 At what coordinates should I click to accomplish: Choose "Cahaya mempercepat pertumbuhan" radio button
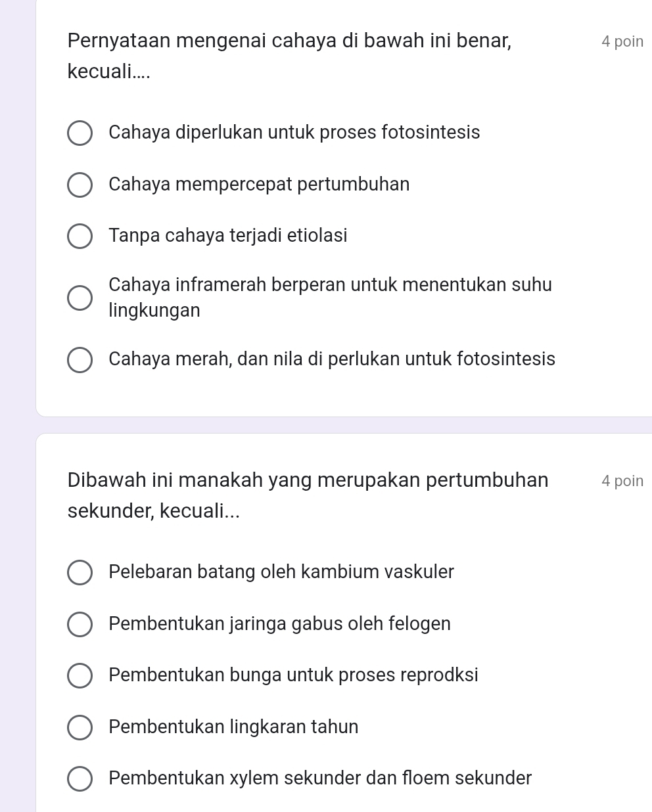(80, 185)
